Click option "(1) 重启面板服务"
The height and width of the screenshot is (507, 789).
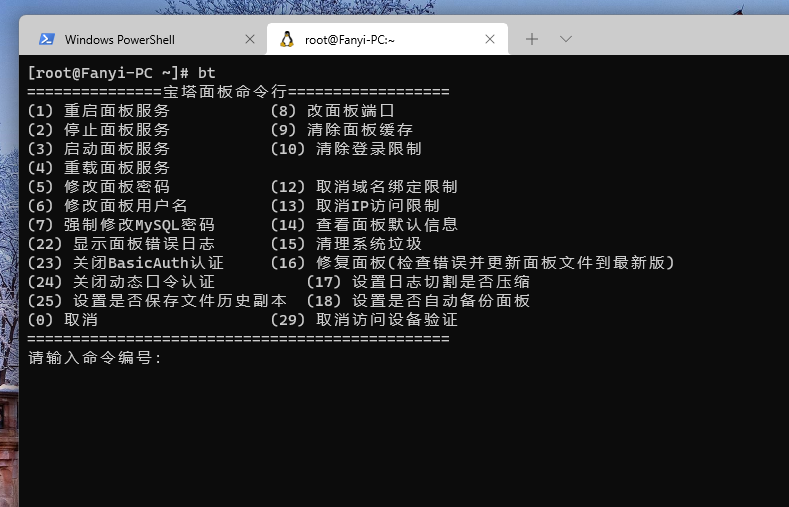[99, 111]
